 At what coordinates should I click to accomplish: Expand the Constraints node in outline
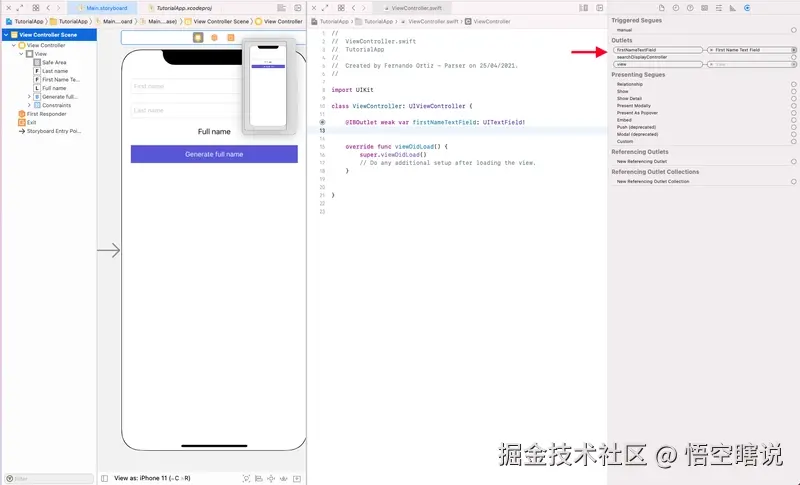click(x=29, y=105)
